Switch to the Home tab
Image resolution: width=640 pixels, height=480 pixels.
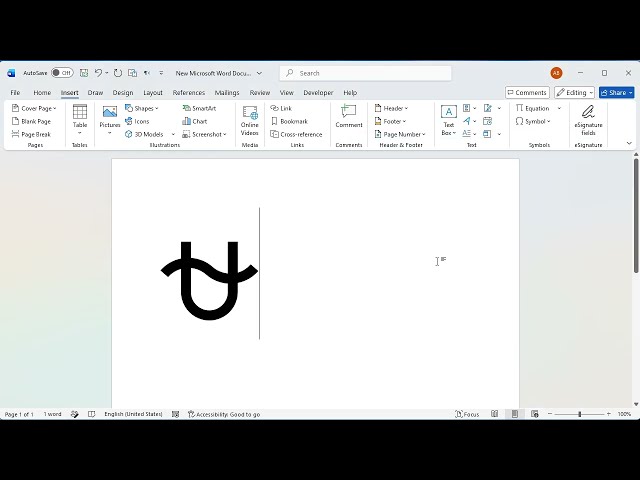click(42, 93)
